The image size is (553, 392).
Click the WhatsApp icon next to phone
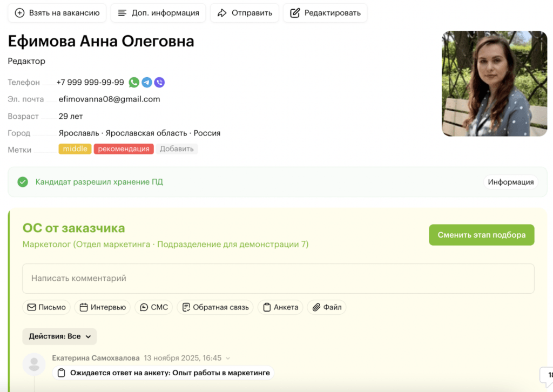coord(134,83)
